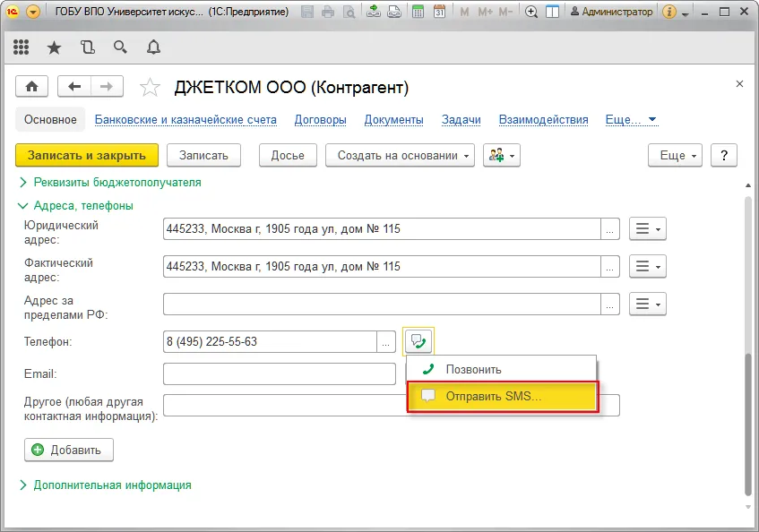759x532 pixels.
Task: Click ellipsis button of Телефон field
Action: click(386, 342)
